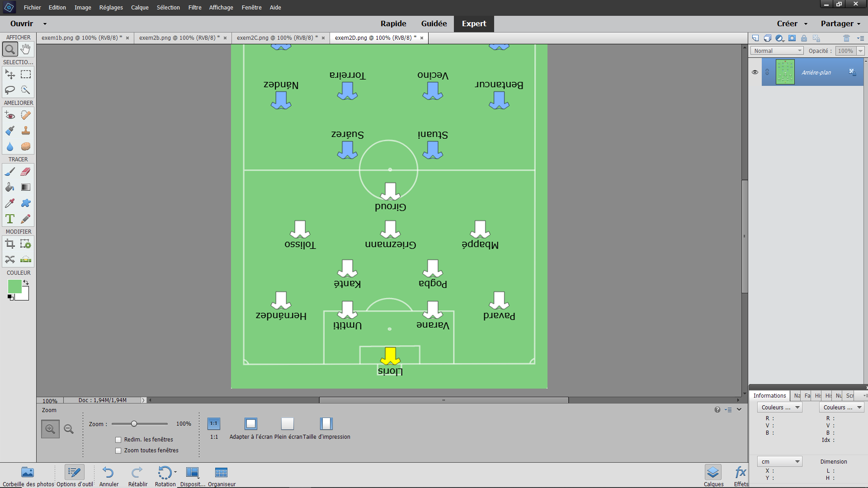Open the Normal blend mode dropdown
Viewport: 868px width, 488px height.
coord(777,51)
